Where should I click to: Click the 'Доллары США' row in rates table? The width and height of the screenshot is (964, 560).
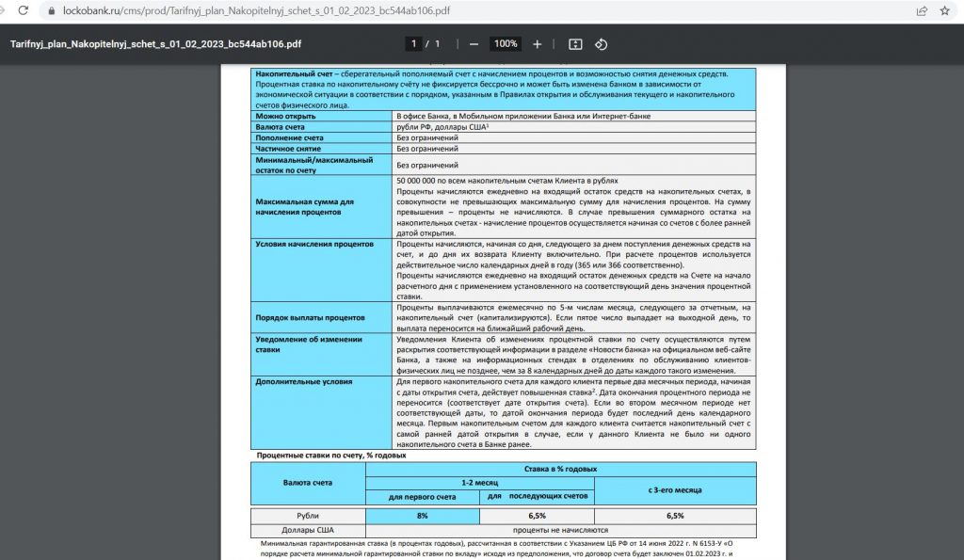[308, 530]
